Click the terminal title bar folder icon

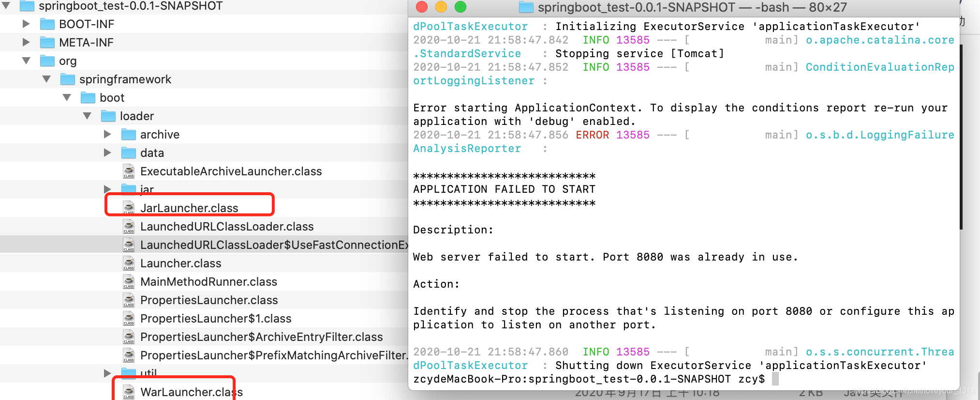526,7
